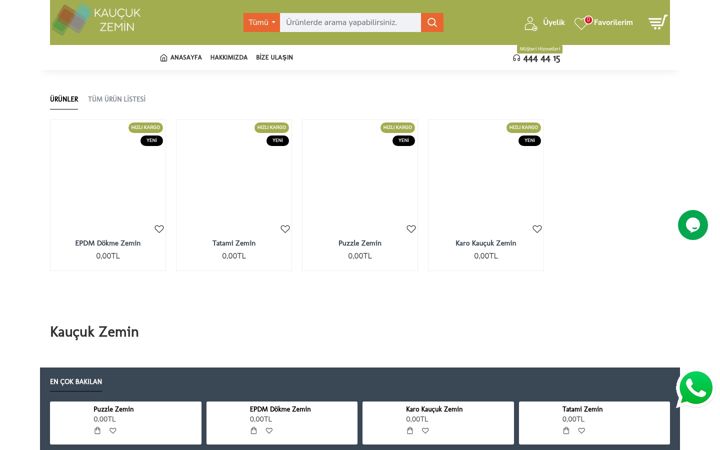Click the Favorilerim heart icon

pyautogui.click(x=581, y=23)
